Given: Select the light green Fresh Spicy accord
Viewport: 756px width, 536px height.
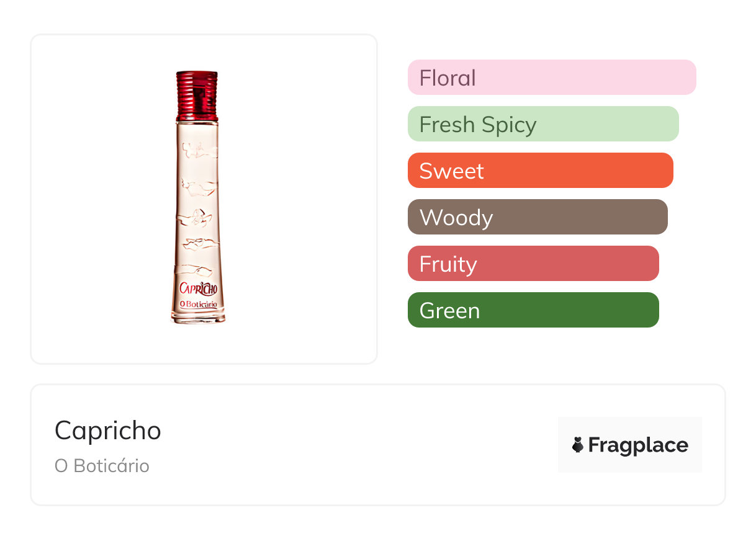Looking at the screenshot, I should (x=542, y=124).
